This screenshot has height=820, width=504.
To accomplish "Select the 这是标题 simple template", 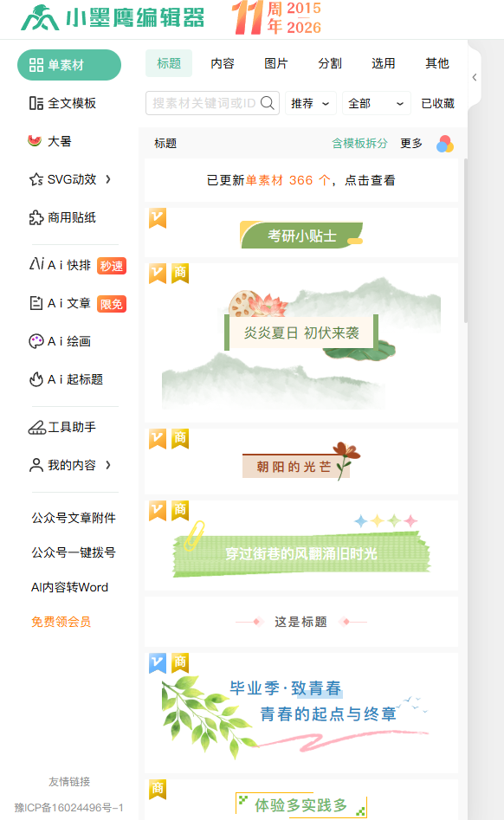I will [301, 622].
